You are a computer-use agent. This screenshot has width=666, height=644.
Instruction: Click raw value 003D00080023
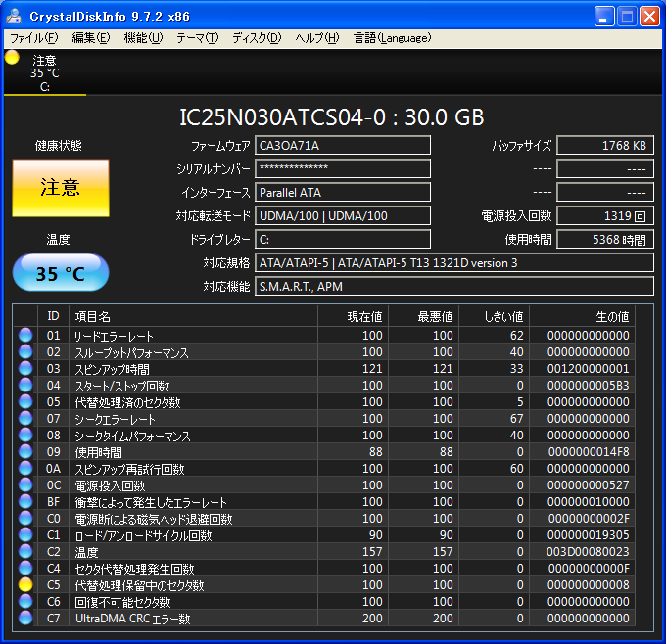coord(588,551)
